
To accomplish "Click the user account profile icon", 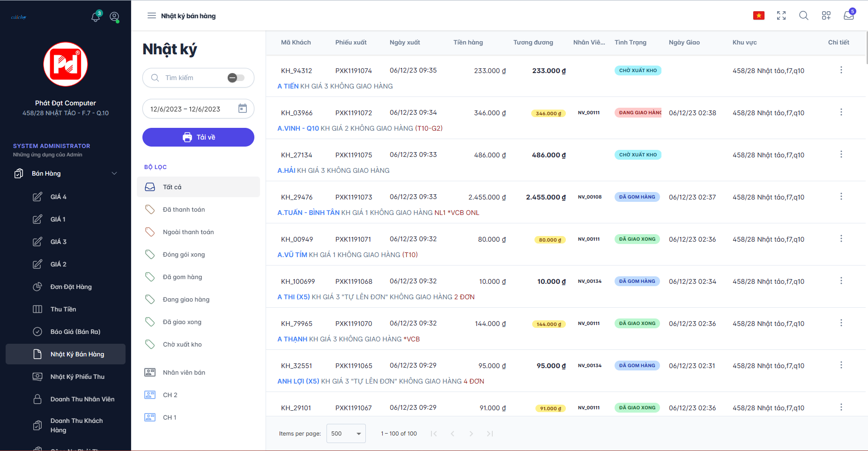I will (x=114, y=17).
